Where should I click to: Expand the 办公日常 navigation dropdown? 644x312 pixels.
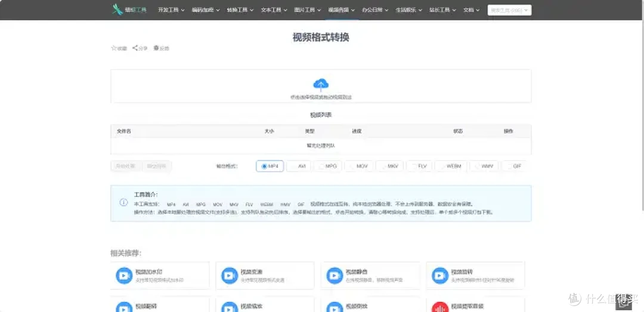(x=376, y=10)
